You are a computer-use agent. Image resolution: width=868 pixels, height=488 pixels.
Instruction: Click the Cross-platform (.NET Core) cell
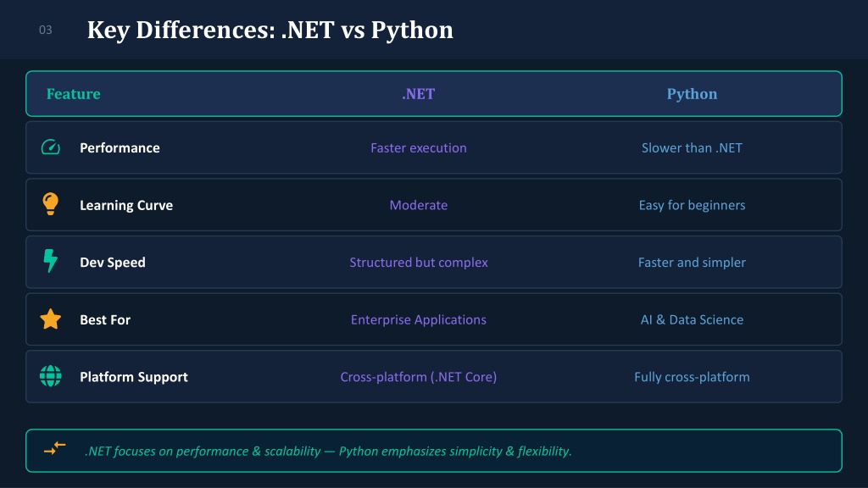pyautogui.click(x=419, y=377)
